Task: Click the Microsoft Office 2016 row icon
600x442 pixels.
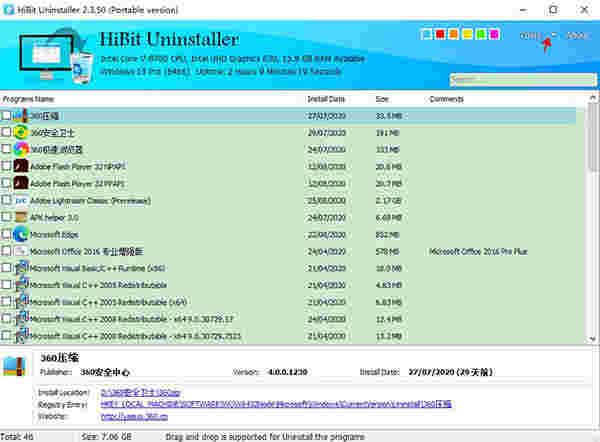Action: coord(21,251)
